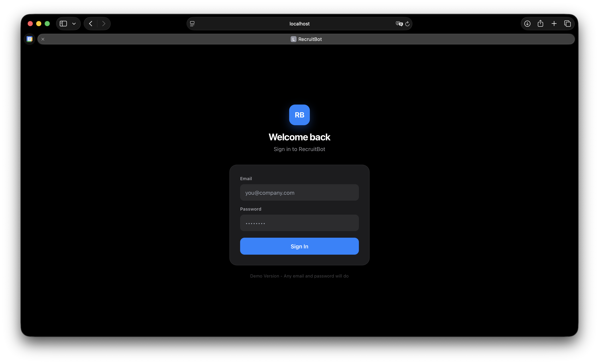Expand the sidebar chevron dropdown
Viewport: 599px width, 364px height.
click(74, 24)
